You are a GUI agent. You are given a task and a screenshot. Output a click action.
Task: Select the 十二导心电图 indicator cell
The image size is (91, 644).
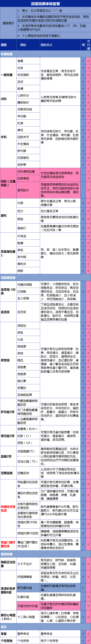pyautogui.click(x=28, y=617)
